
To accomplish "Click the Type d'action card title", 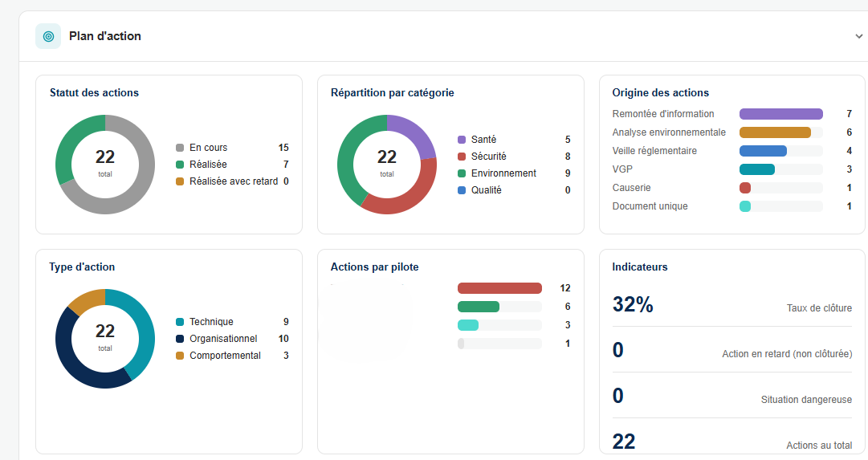I will pos(82,267).
